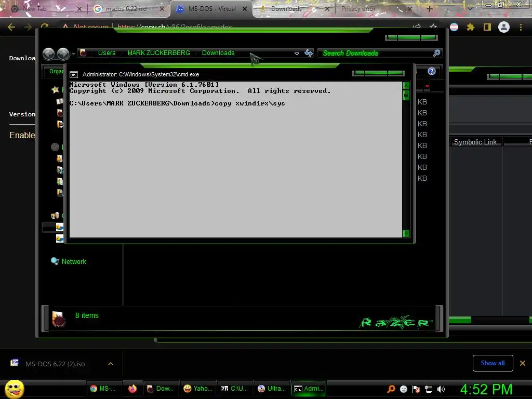The height and width of the screenshot is (399, 532).
Task: Switch to Yaho... taskbar button
Action: [198, 389]
